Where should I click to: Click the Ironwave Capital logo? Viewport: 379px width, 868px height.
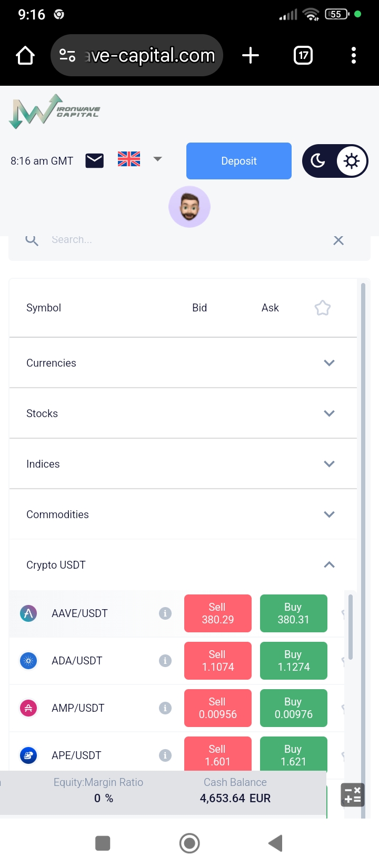point(54,111)
